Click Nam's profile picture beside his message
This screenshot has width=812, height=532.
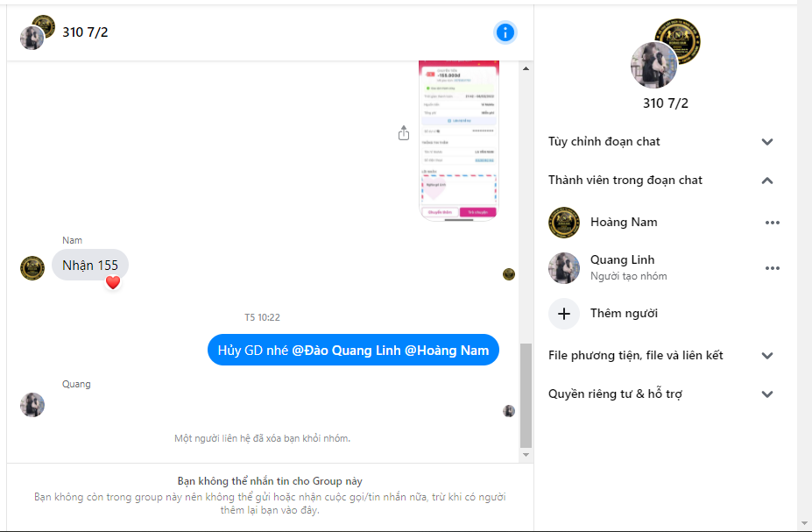(32, 268)
